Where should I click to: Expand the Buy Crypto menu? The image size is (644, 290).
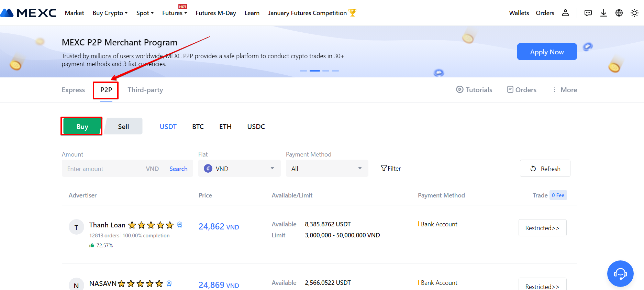tap(110, 13)
